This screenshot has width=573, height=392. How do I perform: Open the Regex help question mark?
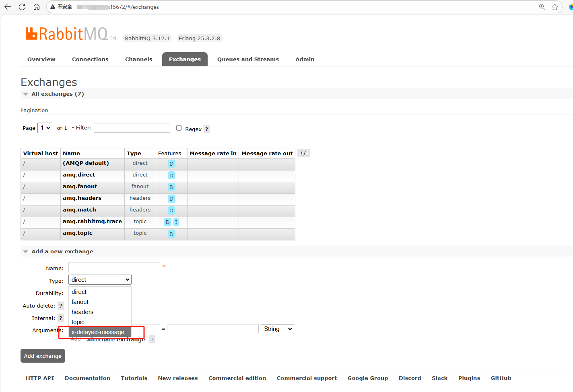(x=206, y=129)
